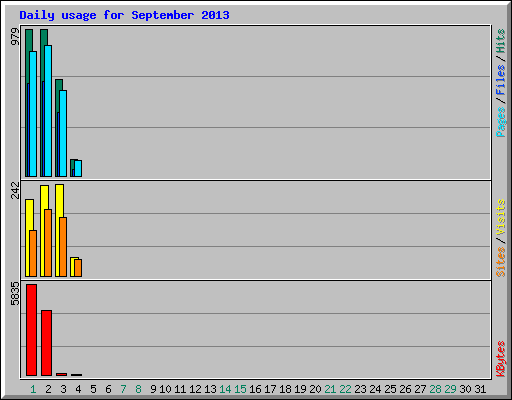Click the 979 y-axis maximum label
512x400 pixels.
[15, 37]
